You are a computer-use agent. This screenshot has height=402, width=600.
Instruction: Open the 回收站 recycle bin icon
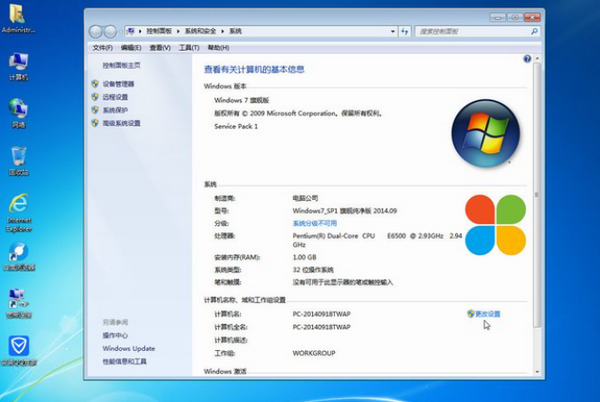[x=18, y=161]
